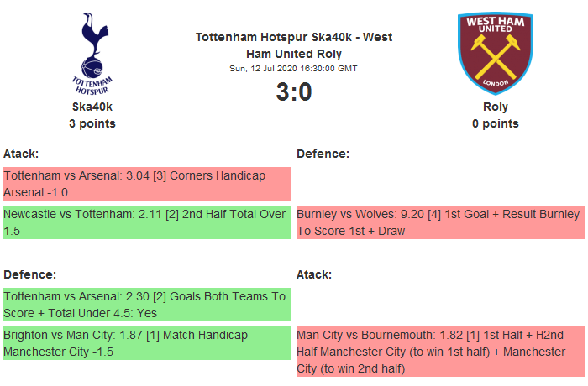Click the "0 points" label under Roly
Viewport: 588px width, 386px height.
pyautogui.click(x=496, y=123)
